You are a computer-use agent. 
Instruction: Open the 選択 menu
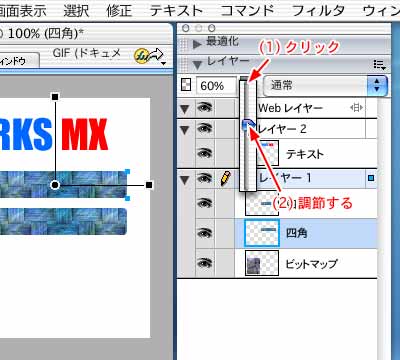[76, 10]
